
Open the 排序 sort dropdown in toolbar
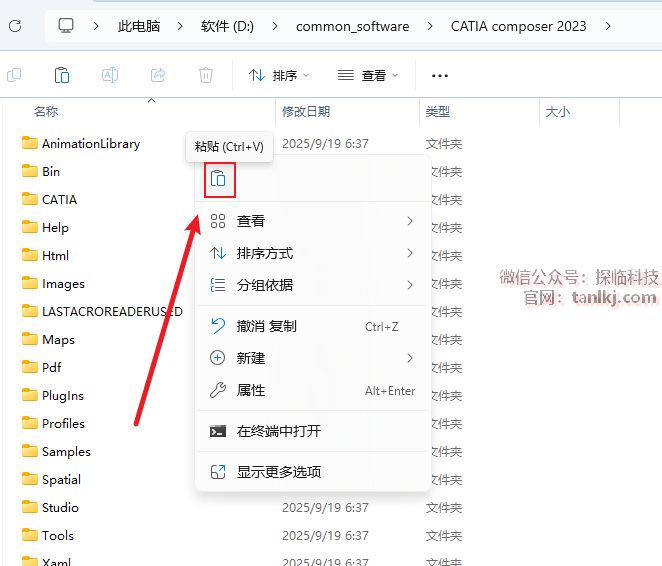tap(279, 76)
